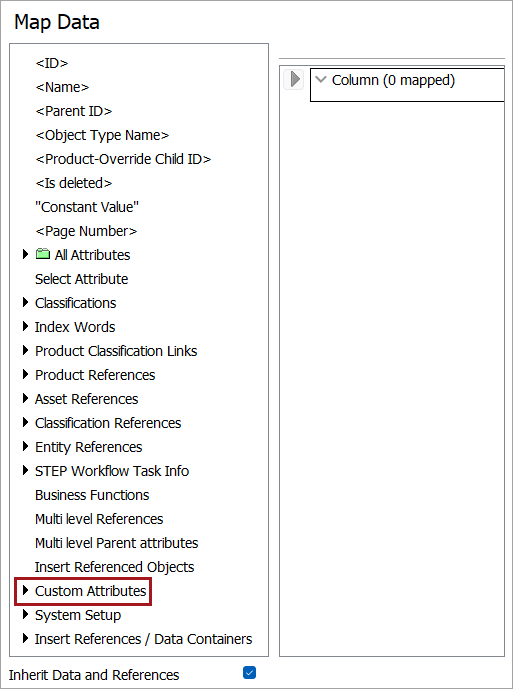Click the <Is deleted> item
Viewport: 513px width, 689px height.
[x=73, y=183]
